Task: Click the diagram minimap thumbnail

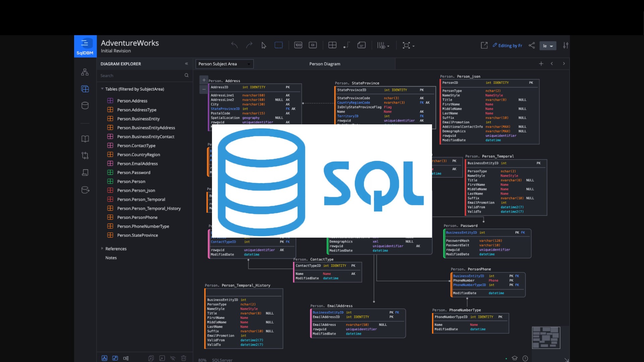Action: [546, 338]
